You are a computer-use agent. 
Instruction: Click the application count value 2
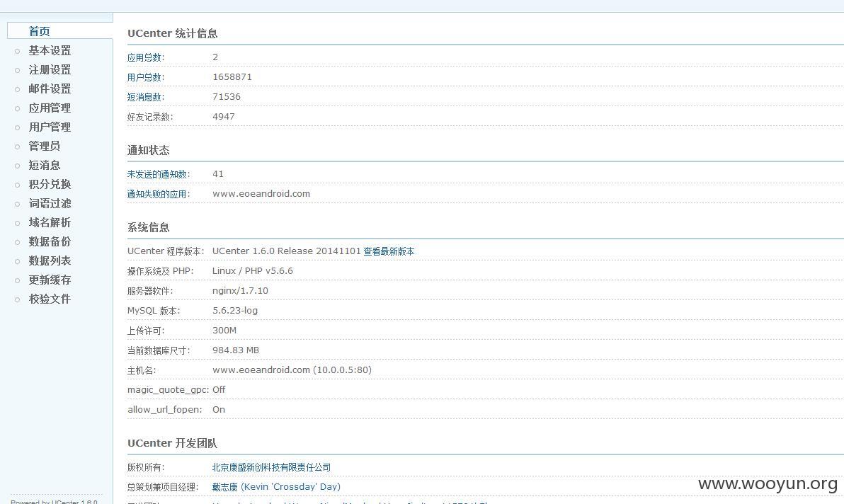pyautogui.click(x=215, y=57)
